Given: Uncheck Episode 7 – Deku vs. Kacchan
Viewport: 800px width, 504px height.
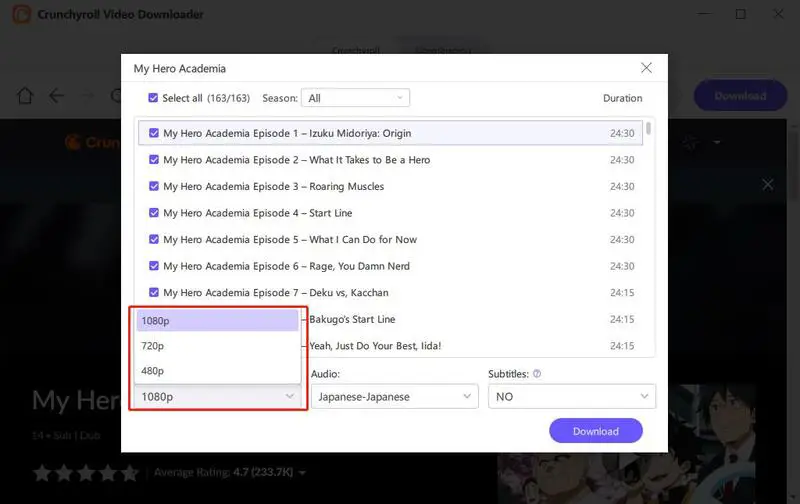Looking at the screenshot, I should tap(154, 292).
